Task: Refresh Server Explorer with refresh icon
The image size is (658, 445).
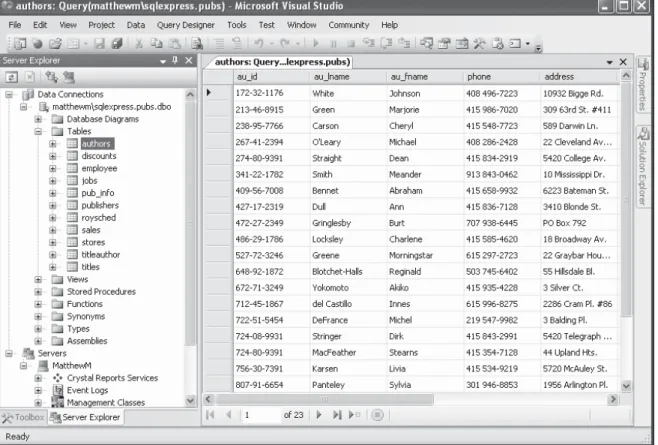Action: pyautogui.click(x=11, y=77)
